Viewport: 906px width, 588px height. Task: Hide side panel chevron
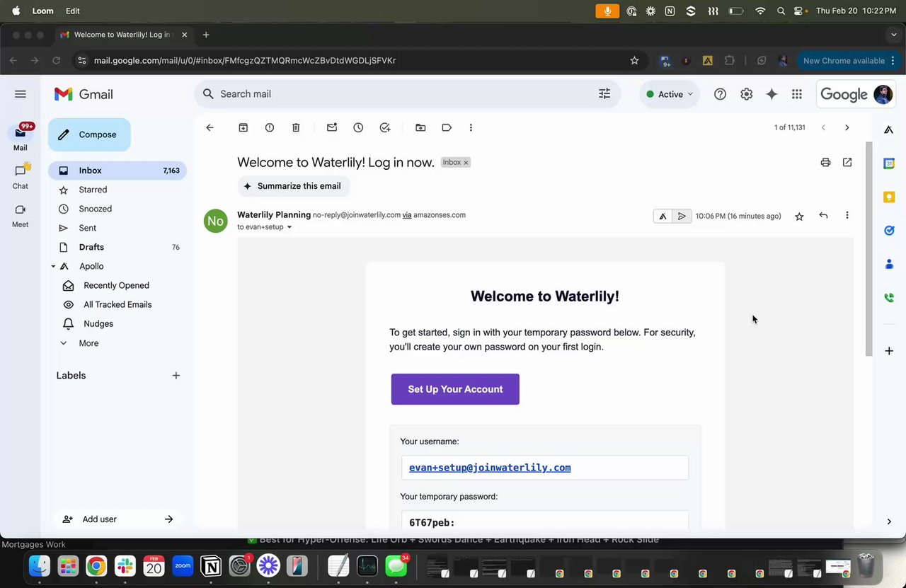(889, 521)
